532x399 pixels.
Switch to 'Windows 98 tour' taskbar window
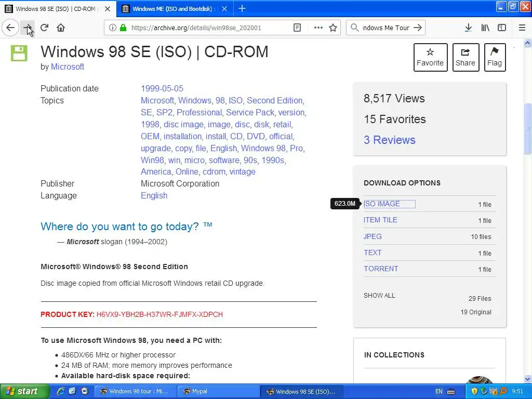point(135,392)
